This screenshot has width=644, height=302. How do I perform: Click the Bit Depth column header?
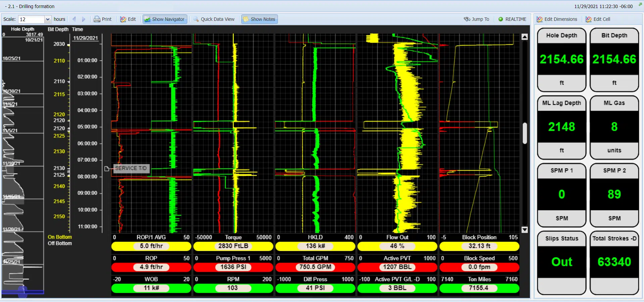coord(58,29)
